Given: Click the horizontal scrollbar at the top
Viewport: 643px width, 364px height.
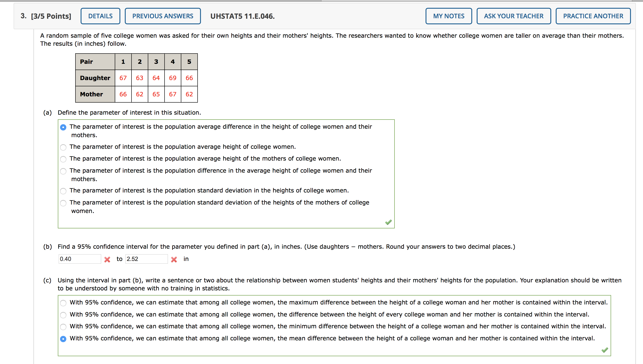Looking at the screenshot, I should coord(160,1).
